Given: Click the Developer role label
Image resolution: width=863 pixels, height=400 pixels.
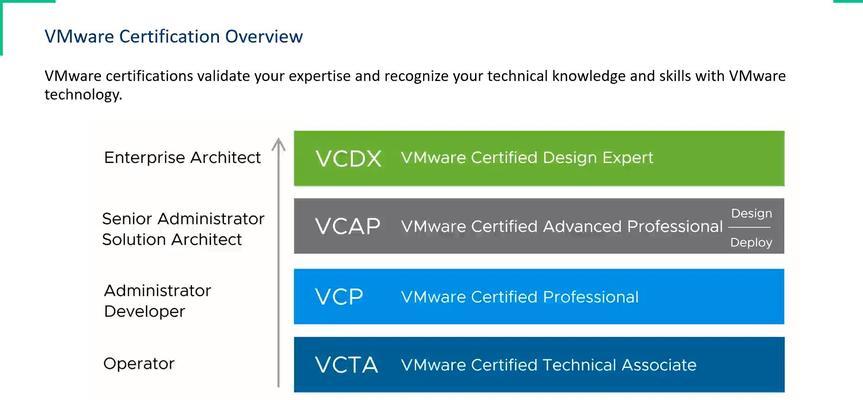Looking at the screenshot, I should tap(144, 311).
